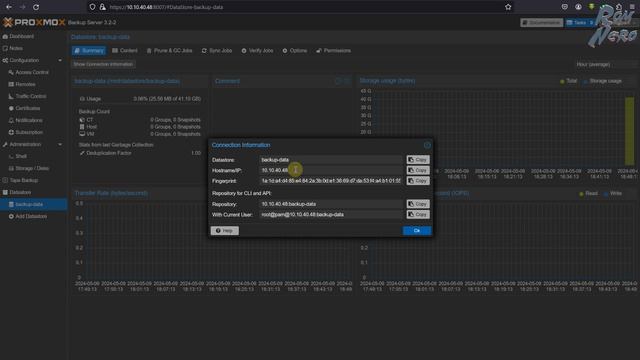Switch to the Permissions tab
This screenshot has width=640, height=360.
pos(333,51)
